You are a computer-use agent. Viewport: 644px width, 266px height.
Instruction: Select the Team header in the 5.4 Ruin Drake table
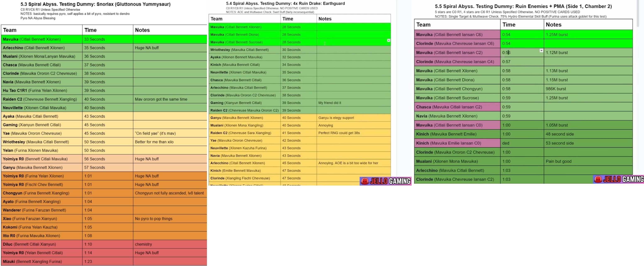pos(244,19)
